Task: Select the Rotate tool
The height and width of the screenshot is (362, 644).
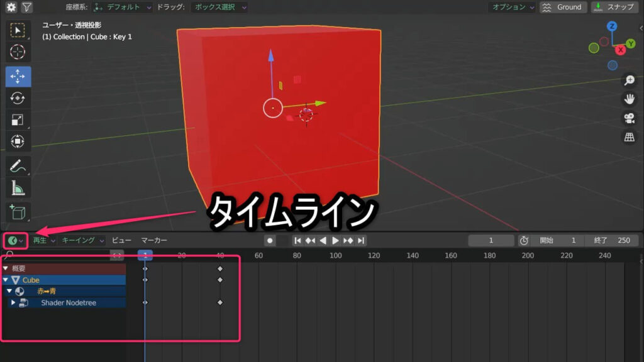Action: point(18,98)
